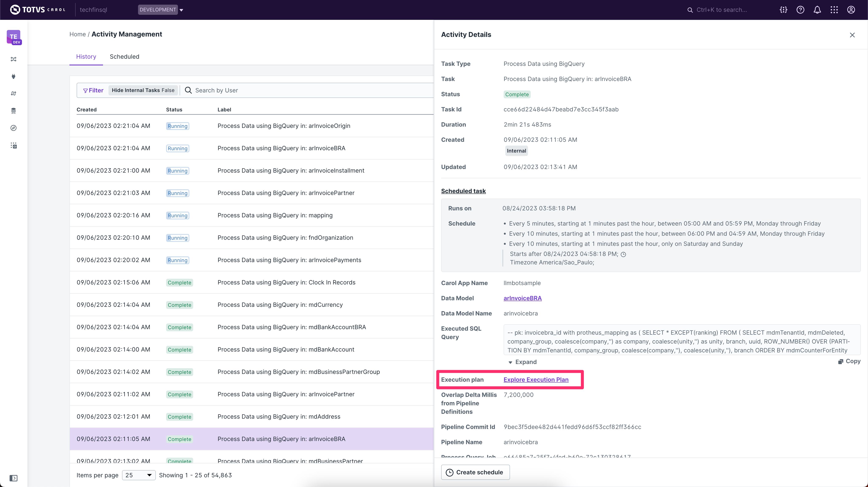Select the techfinsql tenant name

(x=93, y=10)
